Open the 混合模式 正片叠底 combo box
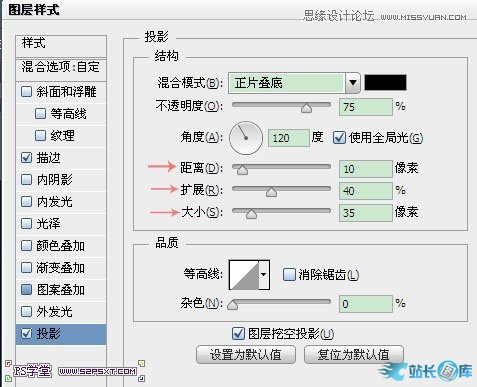 click(294, 83)
